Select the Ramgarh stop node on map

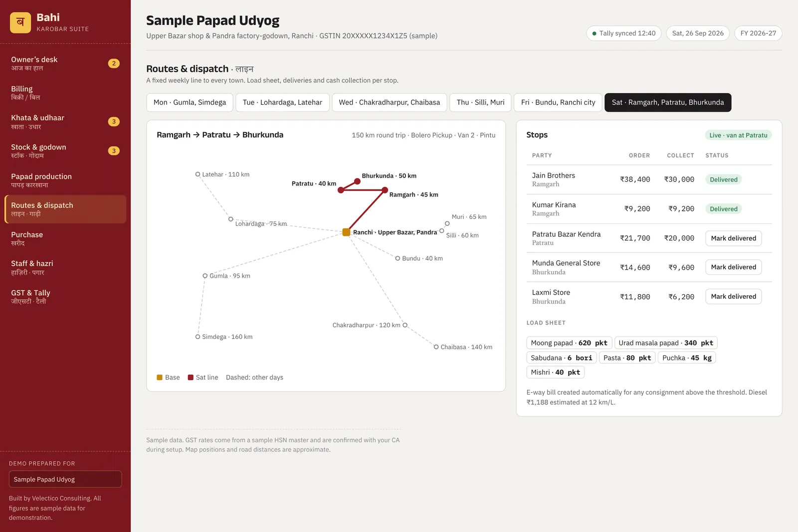click(385, 190)
